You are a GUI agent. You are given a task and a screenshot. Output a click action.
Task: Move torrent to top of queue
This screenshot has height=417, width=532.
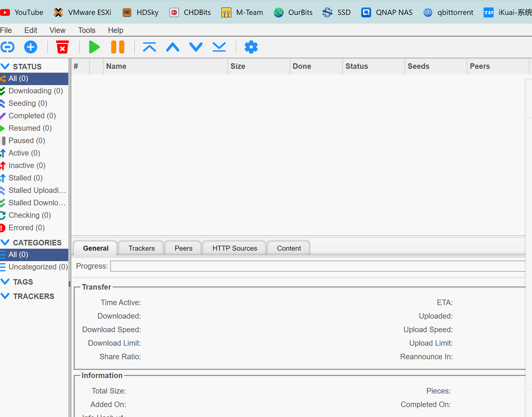(150, 47)
